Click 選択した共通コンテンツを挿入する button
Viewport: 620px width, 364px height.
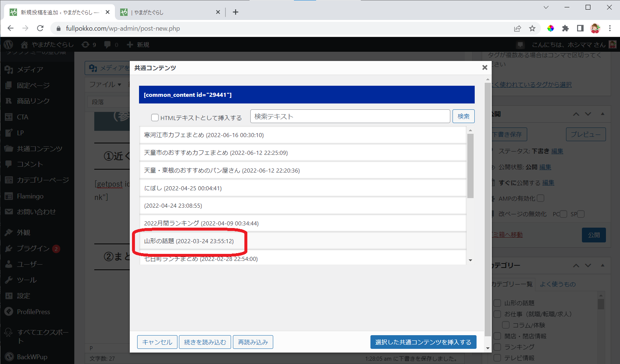[x=423, y=342]
